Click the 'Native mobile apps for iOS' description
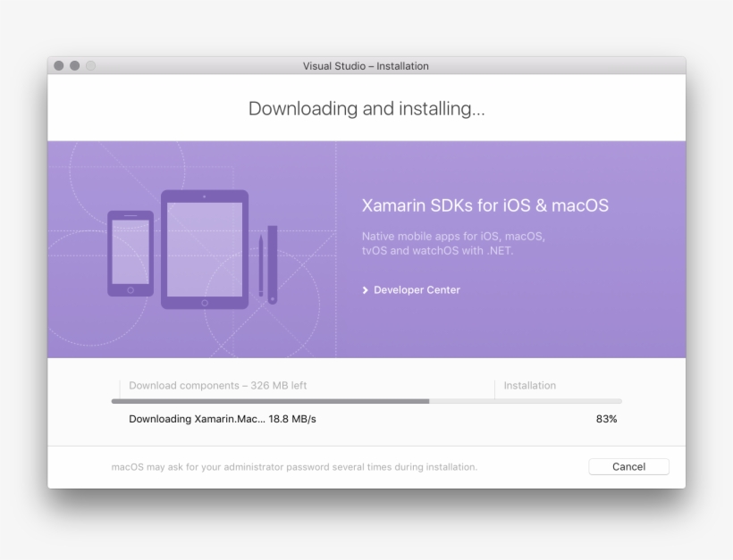 point(453,243)
